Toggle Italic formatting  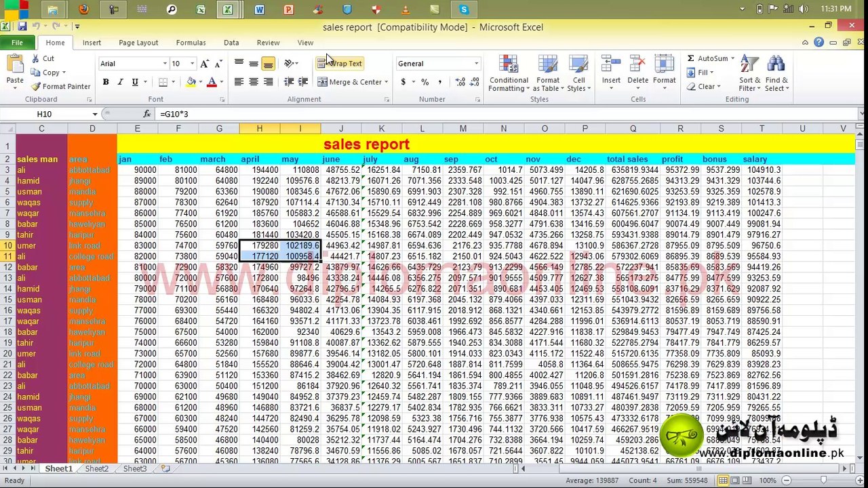click(x=120, y=82)
